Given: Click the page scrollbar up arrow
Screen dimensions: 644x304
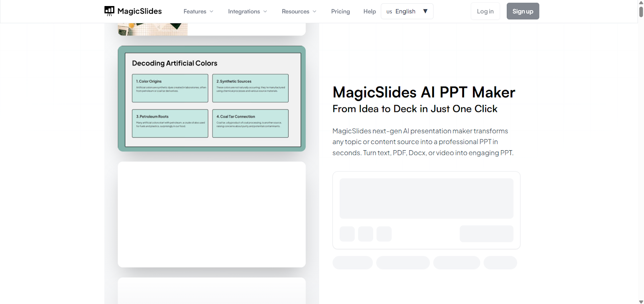Looking at the screenshot, I should coord(641,2).
